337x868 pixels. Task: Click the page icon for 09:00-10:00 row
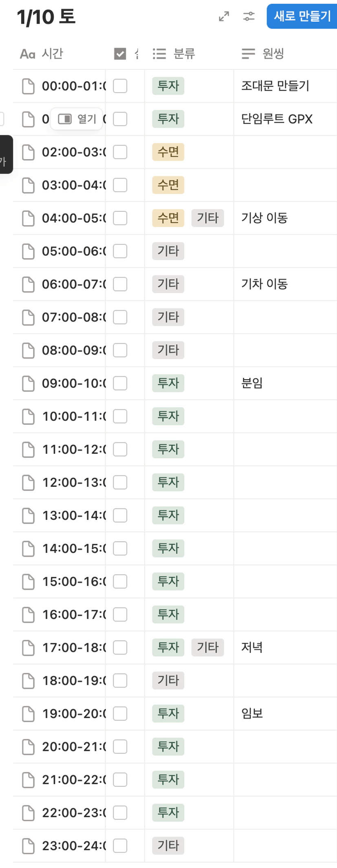pos(28,383)
